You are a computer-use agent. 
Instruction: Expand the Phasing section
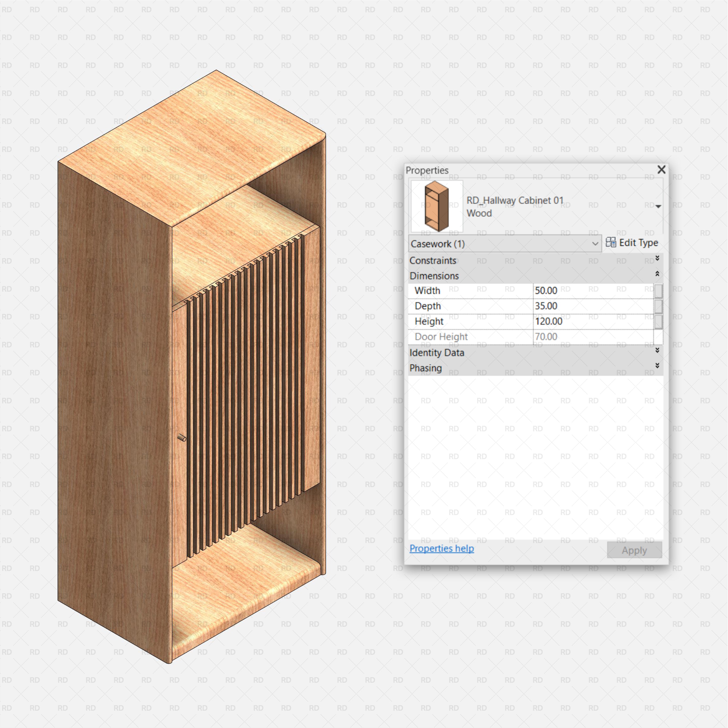click(x=657, y=366)
